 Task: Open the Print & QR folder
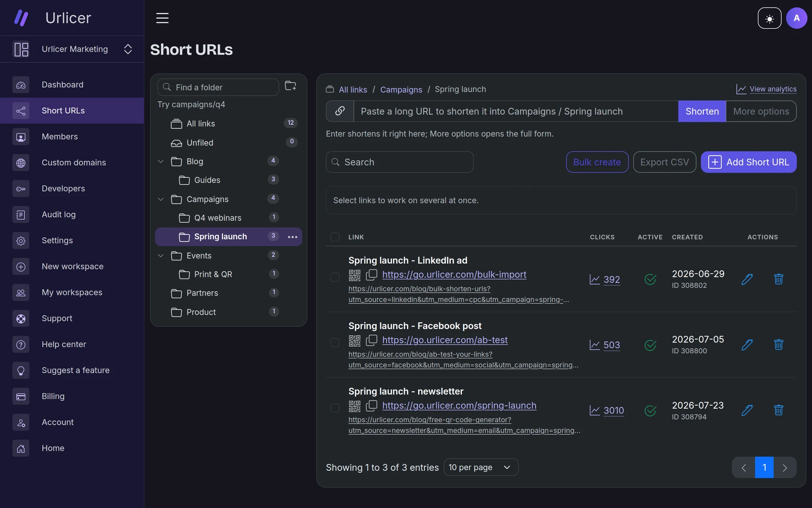tap(228, 274)
